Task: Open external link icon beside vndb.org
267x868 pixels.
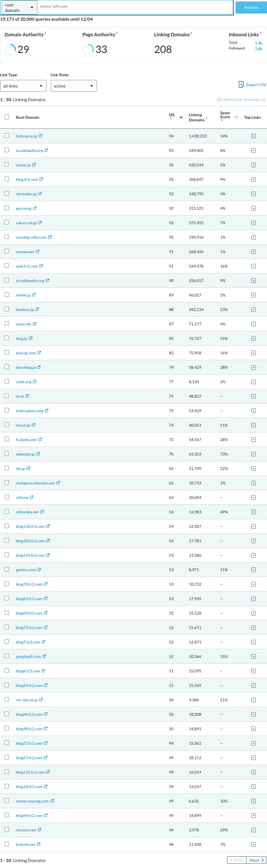Action: (34, 382)
